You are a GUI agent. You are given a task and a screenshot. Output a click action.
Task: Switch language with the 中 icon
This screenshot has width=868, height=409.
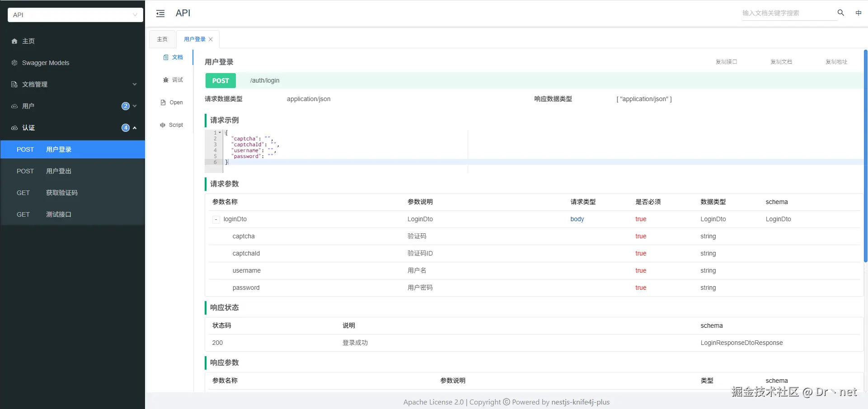coord(859,13)
